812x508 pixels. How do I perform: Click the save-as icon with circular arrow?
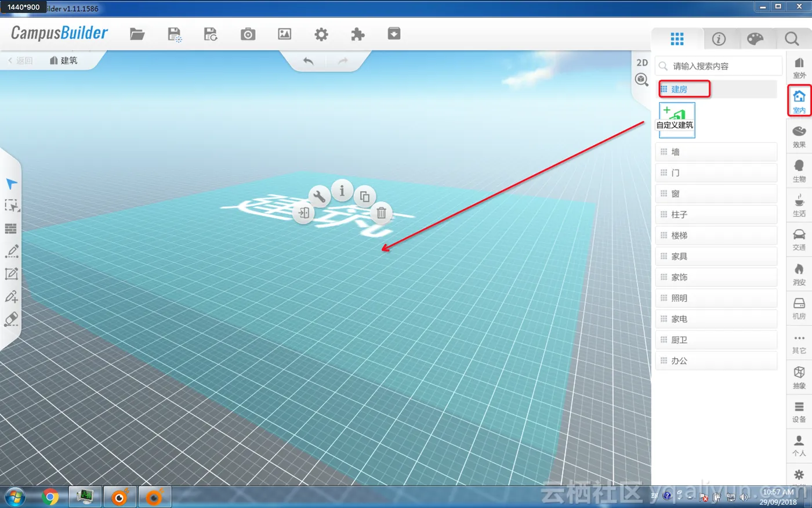click(x=211, y=34)
